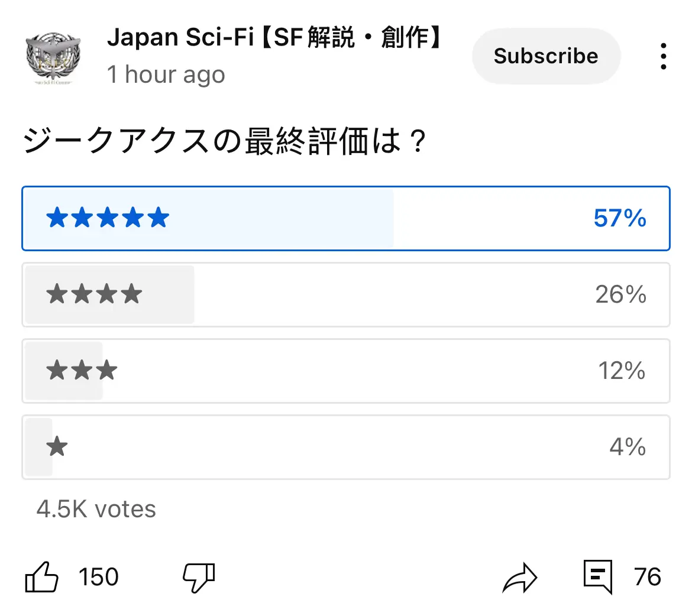Pick the one-star poll option

point(346,447)
